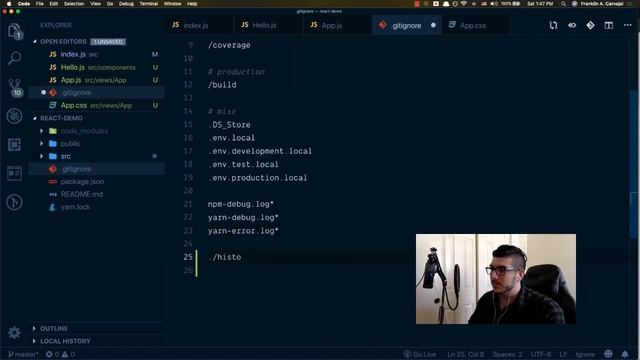This screenshot has width=640, height=360.
Task: Open the Search view in activity bar
Action: point(14,58)
